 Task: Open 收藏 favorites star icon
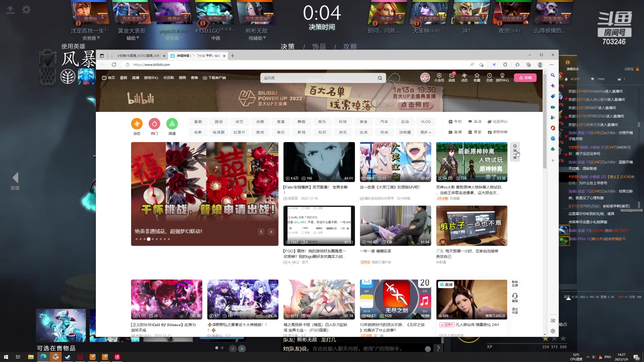tap(477, 77)
